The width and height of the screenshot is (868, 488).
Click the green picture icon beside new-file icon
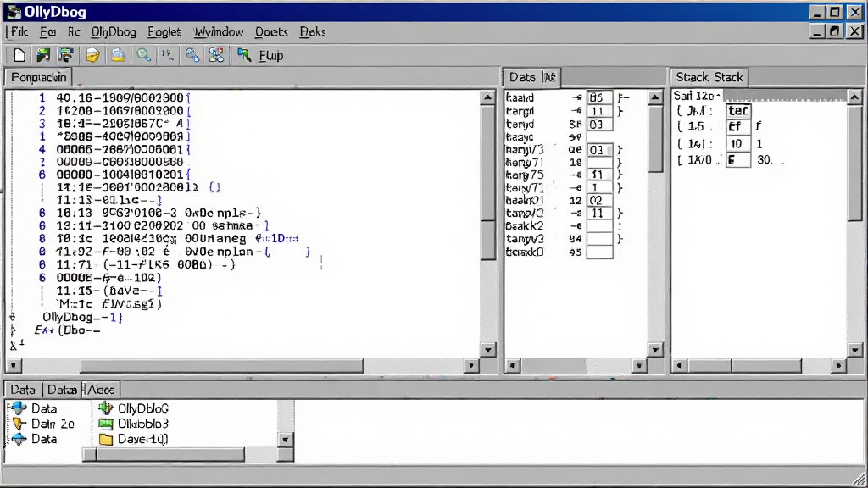[43, 55]
